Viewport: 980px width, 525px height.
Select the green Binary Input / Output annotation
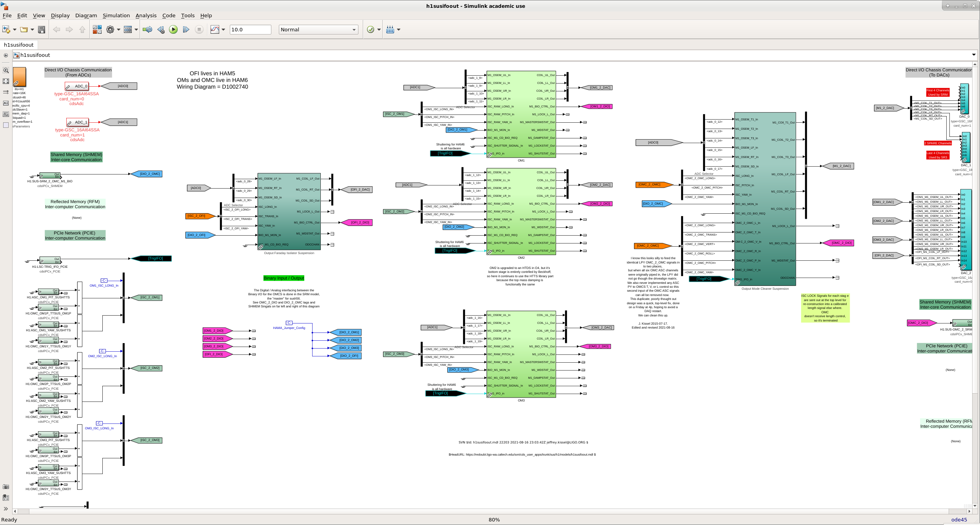pos(284,278)
